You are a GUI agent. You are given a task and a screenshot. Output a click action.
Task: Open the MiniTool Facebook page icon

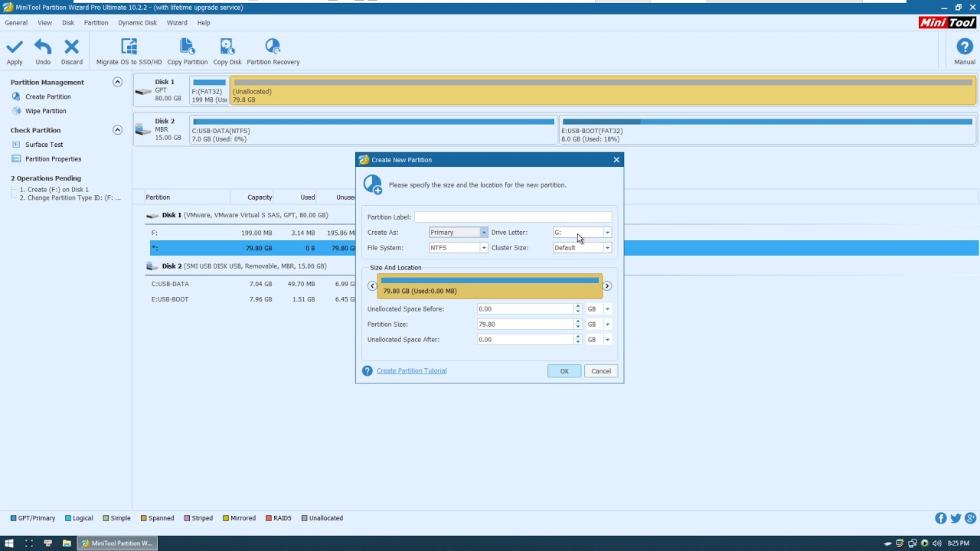(x=941, y=518)
